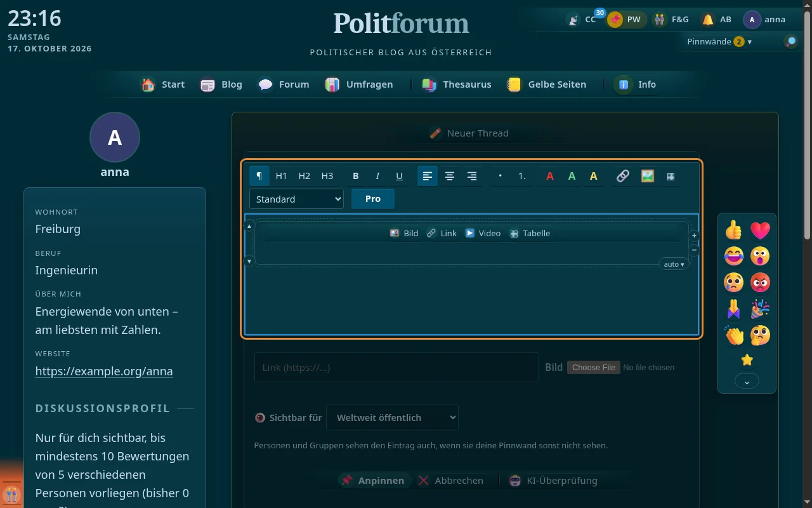Choose the red text color
The image size is (812, 508).
click(550, 176)
